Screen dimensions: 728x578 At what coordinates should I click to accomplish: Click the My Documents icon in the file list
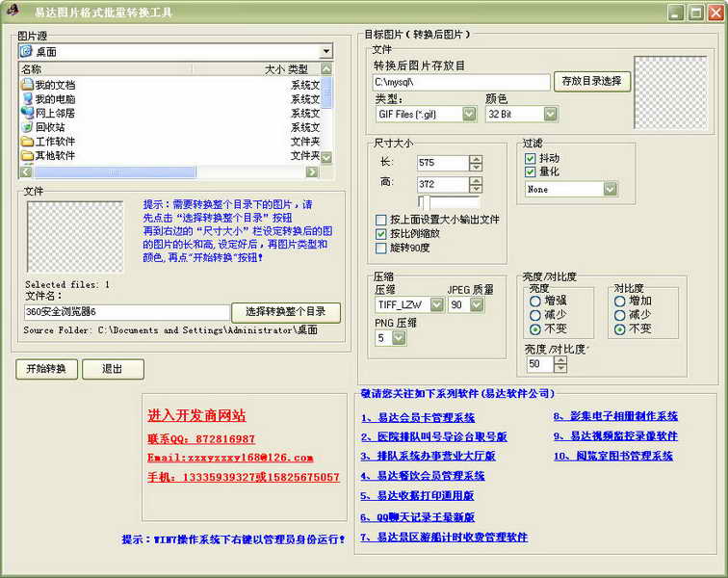(x=27, y=85)
